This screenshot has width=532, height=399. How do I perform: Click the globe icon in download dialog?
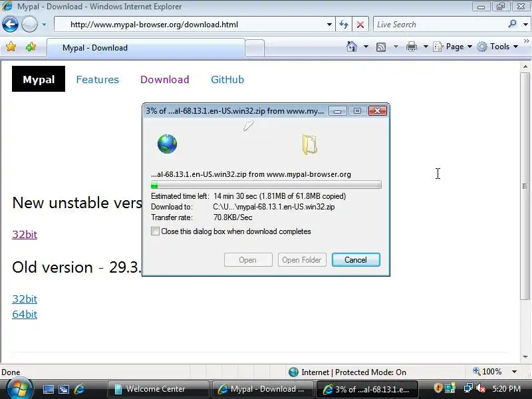[x=168, y=144]
